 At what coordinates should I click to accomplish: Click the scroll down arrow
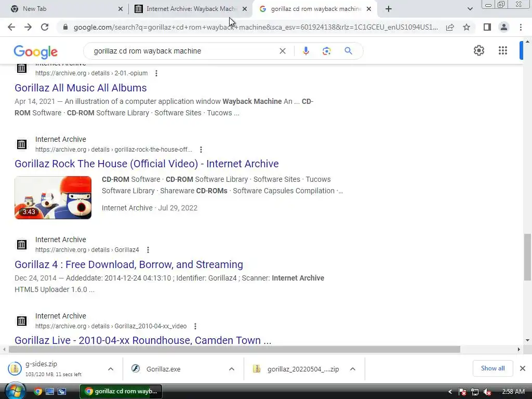pyautogui.click(x=527, y=340)
